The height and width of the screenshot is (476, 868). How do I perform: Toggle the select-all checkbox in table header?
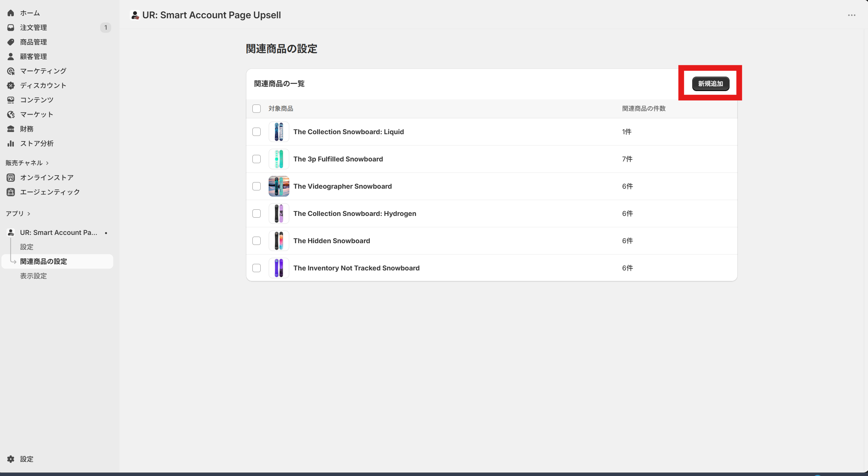tap(257, 109)
